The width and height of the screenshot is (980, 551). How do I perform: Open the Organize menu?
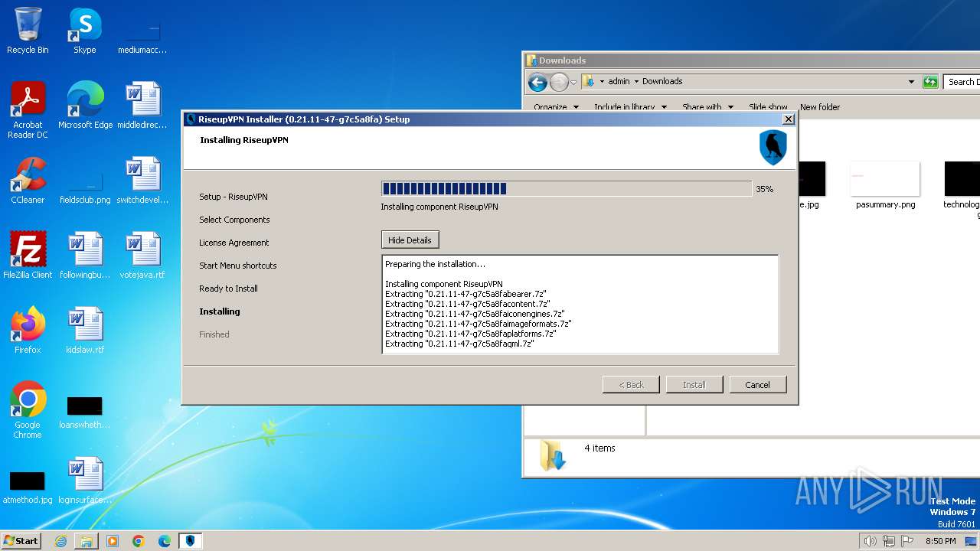click(x=556, y=107)
